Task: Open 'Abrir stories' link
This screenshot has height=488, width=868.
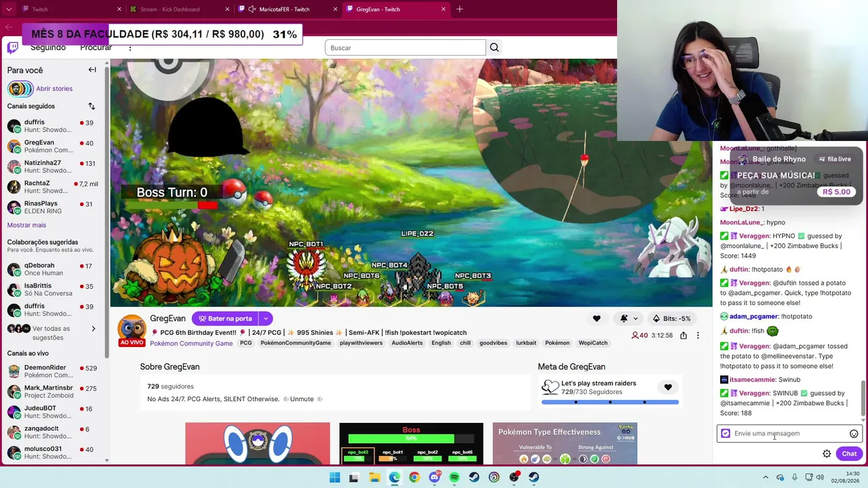Action: (54, 89)
